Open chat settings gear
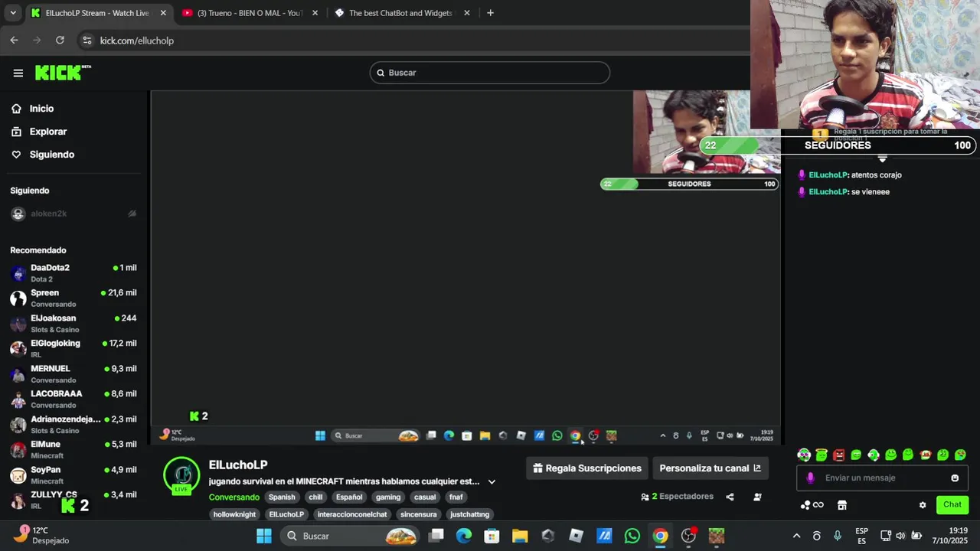Viewport: 980px width, 551px height. tap(923, 505)
